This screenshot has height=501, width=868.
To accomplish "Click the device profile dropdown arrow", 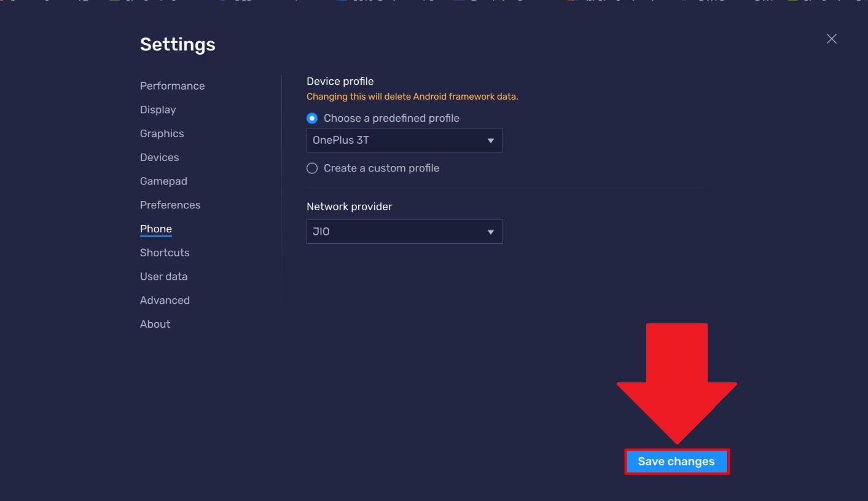I will pyautogui.click(x=490, y=140).
